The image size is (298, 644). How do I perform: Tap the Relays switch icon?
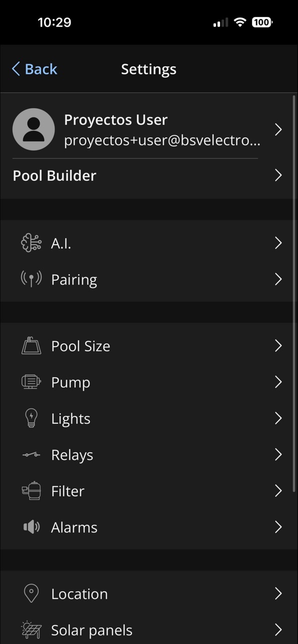pos(31,455)
